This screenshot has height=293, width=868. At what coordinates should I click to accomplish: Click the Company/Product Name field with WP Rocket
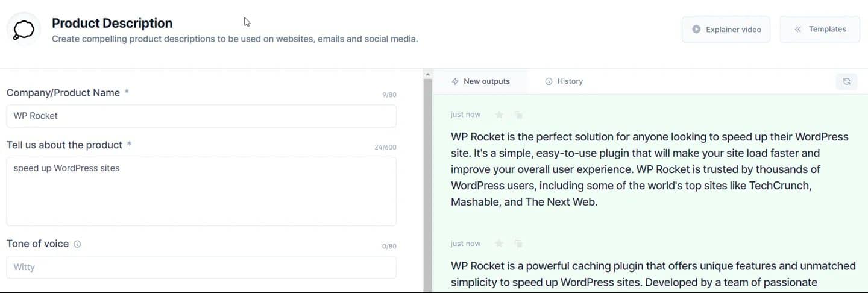click(201, 116)
